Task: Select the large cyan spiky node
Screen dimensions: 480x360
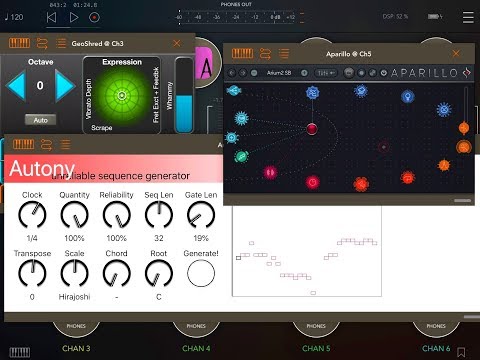Action: (x=241, y=118)
